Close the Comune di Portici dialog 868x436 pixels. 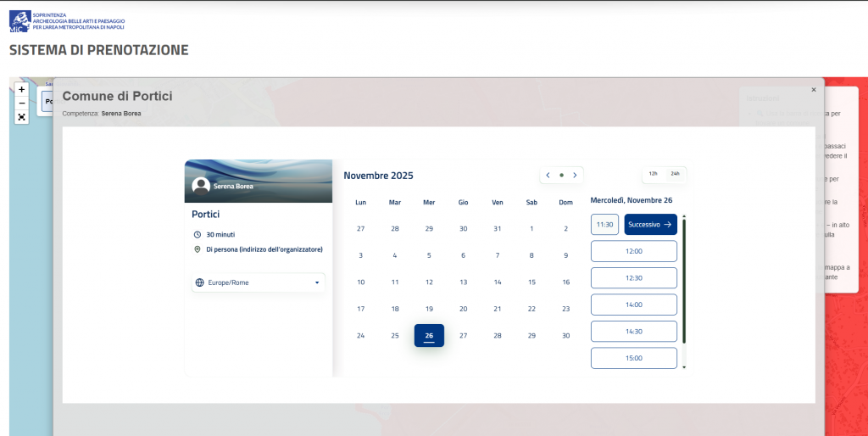coord(813,89)
